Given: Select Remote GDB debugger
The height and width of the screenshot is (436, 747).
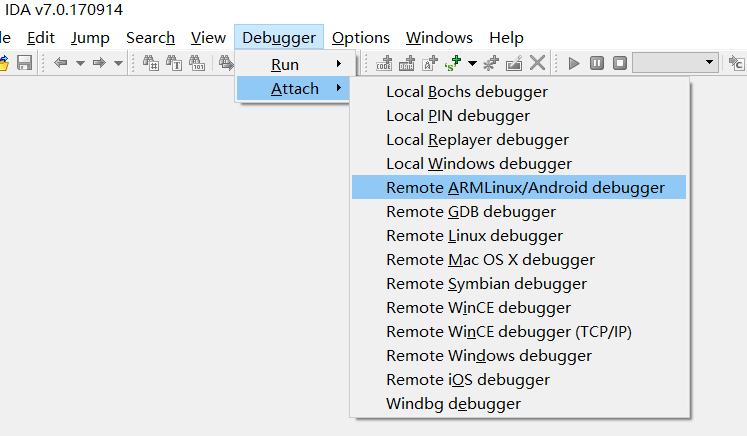Looking at the screenshot, I should click(519, 212).
